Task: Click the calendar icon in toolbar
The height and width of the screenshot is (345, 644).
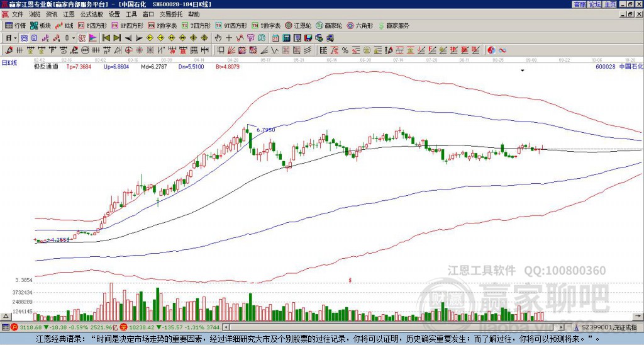Action: click(x=275, y=38)
